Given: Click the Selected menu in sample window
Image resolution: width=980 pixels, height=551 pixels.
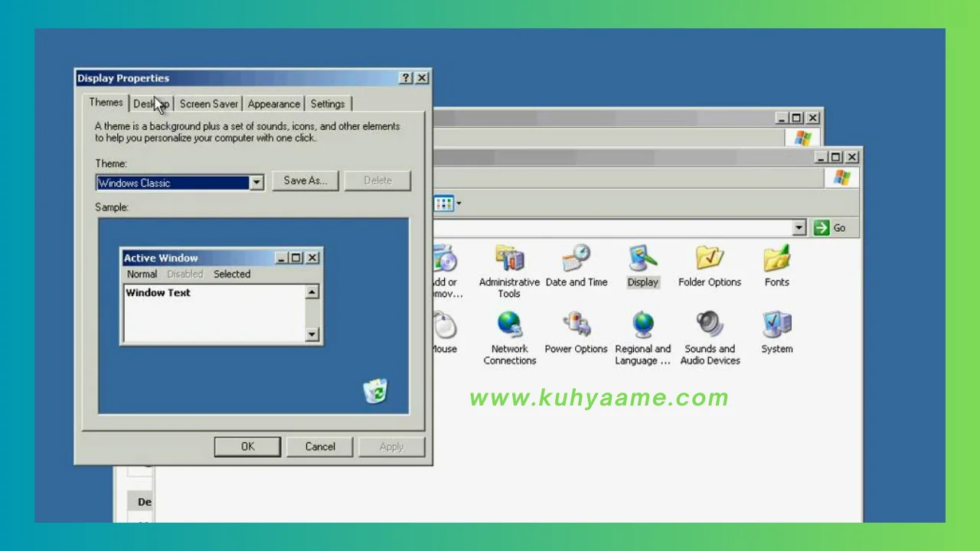Looking at the screenshot, I should [232, 274].
